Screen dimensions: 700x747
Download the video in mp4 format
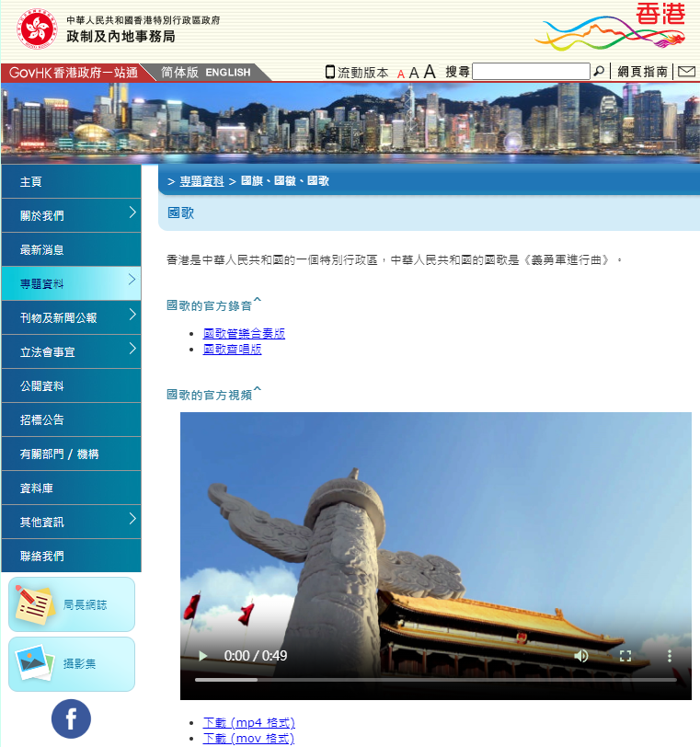pyautogui.click(x=248, y=723)
